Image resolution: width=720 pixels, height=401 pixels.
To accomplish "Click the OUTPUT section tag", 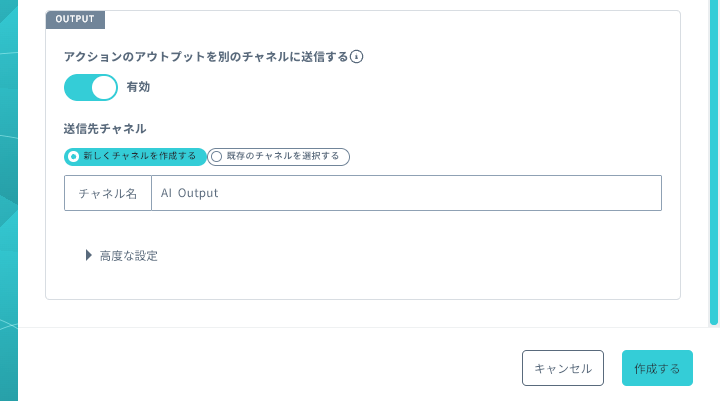I will coord(75,19).
